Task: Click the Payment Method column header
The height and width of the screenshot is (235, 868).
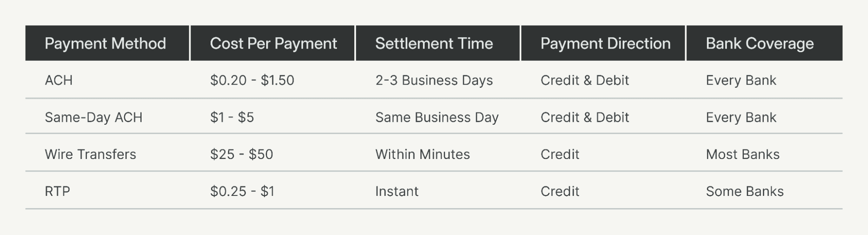Action: [x=105, y=43]
